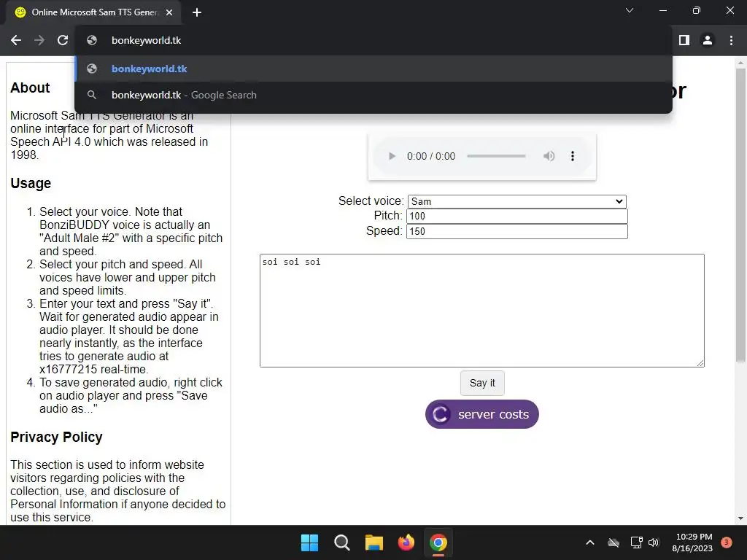747x560 pixels.
Task: Go back to the previous page
Action: (16, 41)
